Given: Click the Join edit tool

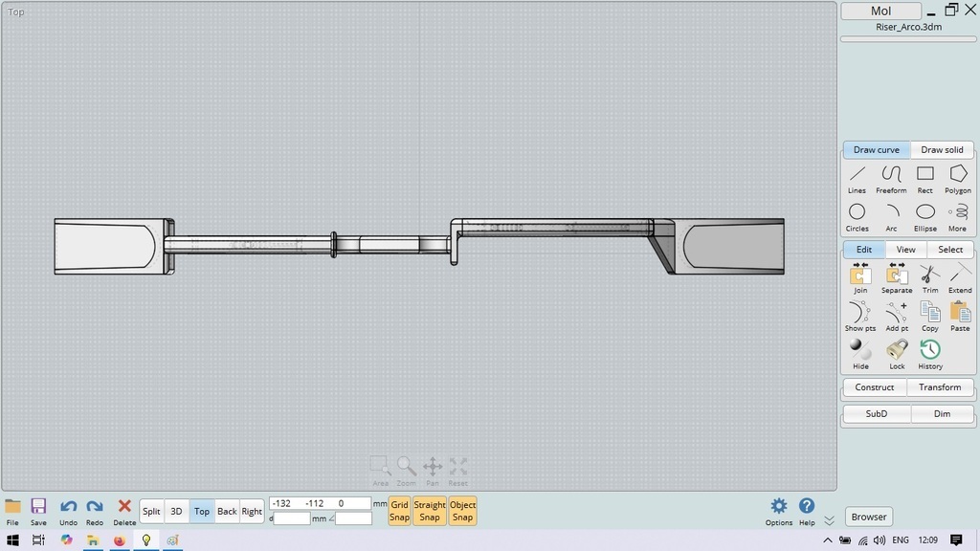Looking at the screenshot, I should tap(860, 278).
